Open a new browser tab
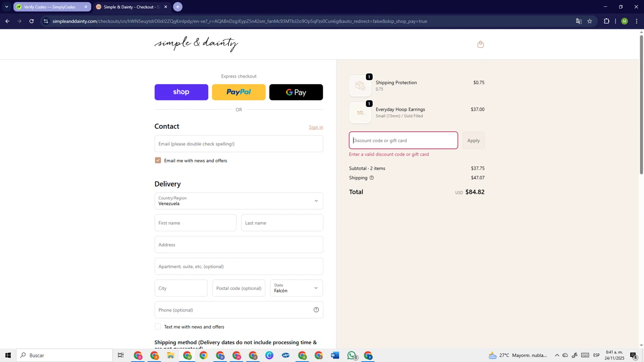 (x=178, y=7)
